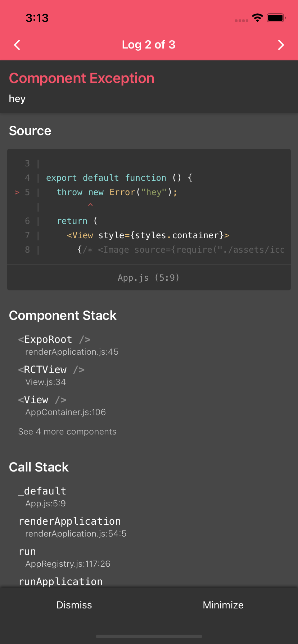
Task: Tap the red error caret marker
Action: click(x=90, y=205)
